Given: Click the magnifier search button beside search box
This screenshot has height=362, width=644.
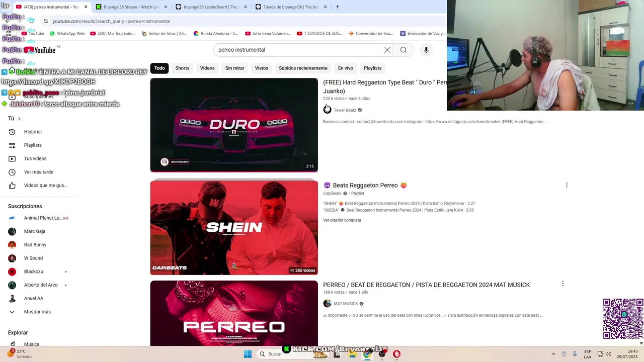Looking at the screenshot, I should [x=403, y=50].
